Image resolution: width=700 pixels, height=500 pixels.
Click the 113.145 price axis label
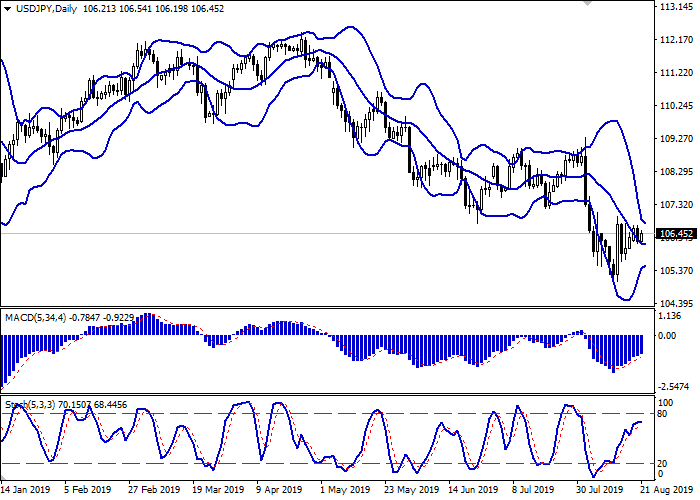click(676, 7)
